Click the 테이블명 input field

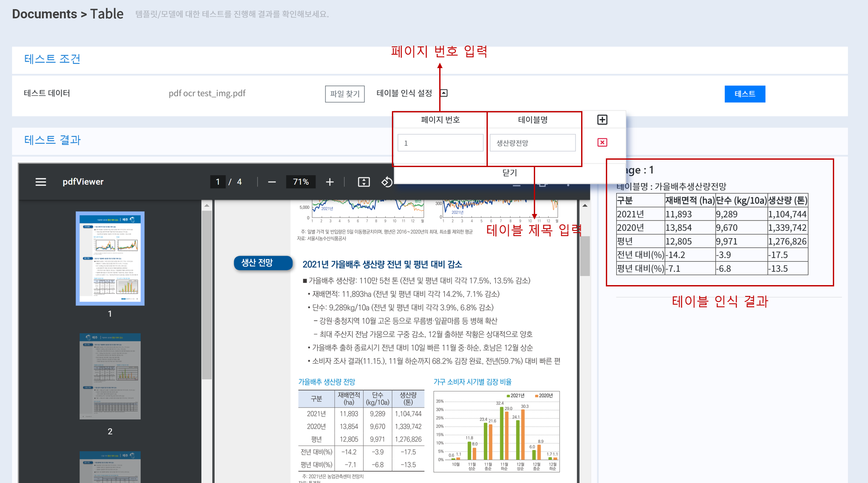pos(533,143)
